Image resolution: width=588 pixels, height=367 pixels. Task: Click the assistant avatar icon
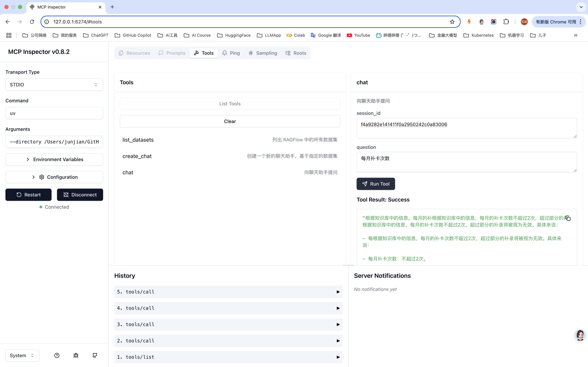click(x=580, y=335)
